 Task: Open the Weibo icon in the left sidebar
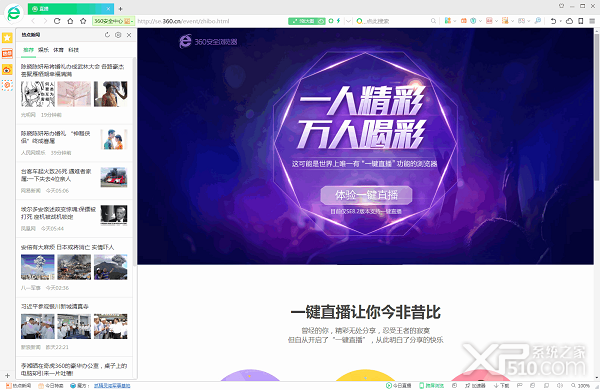click(x=7, y=69)
